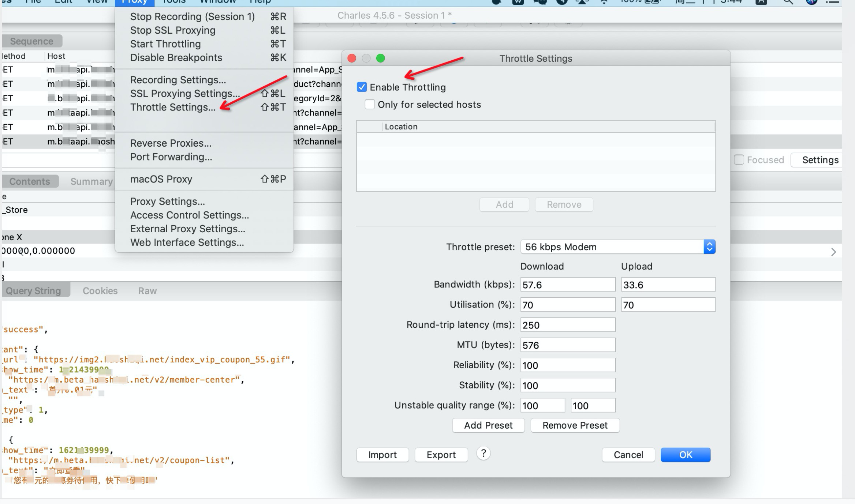
Task: Uncheck the Enable Throttling checkbox
Action: [x=362, y=87]
